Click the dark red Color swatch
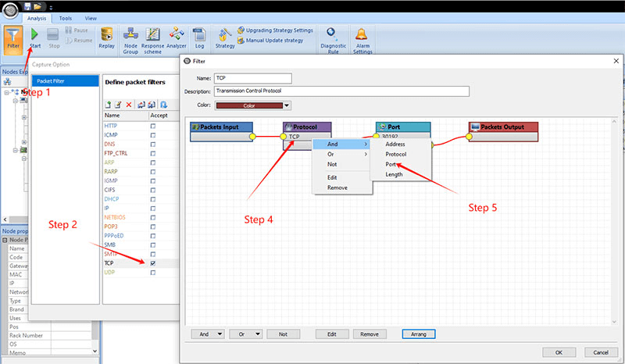 pos(248,105)
